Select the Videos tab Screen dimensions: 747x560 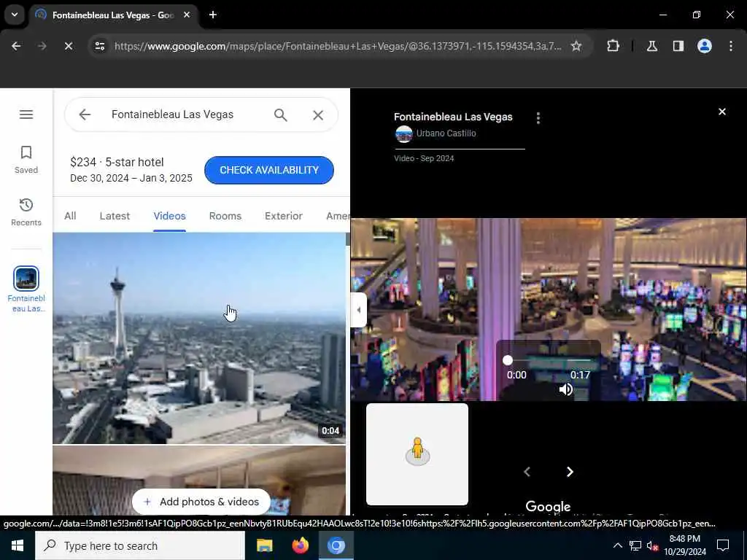169,216
